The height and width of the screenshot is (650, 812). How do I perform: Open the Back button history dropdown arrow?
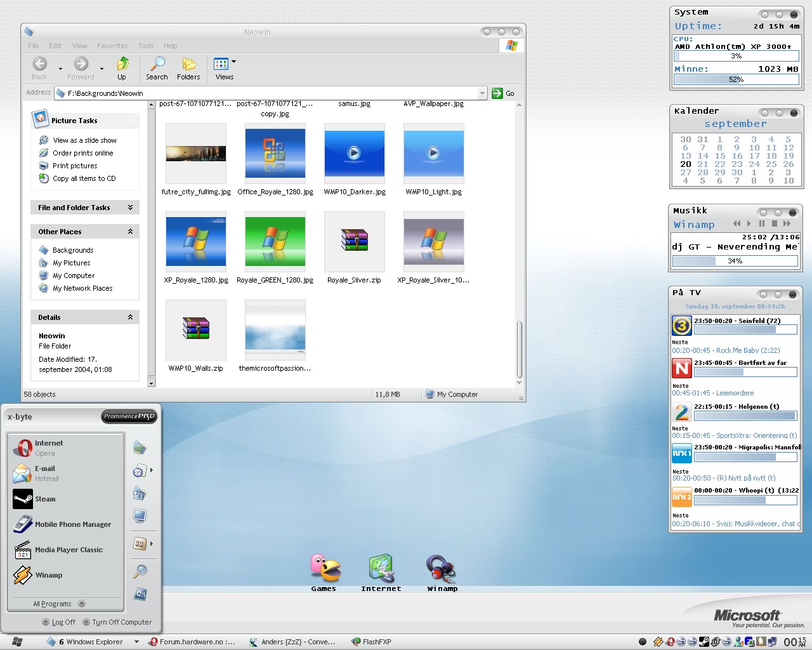pos(60,69)
